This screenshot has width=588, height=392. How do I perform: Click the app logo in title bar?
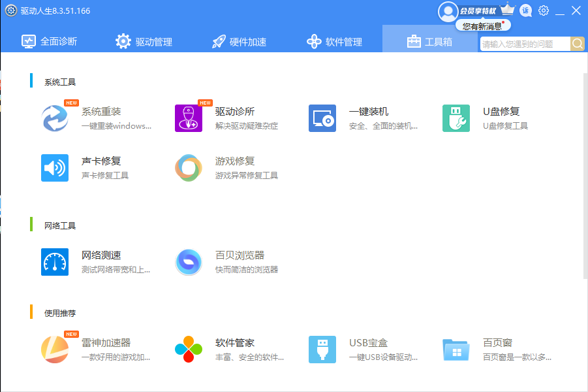[x=11, y=10]
